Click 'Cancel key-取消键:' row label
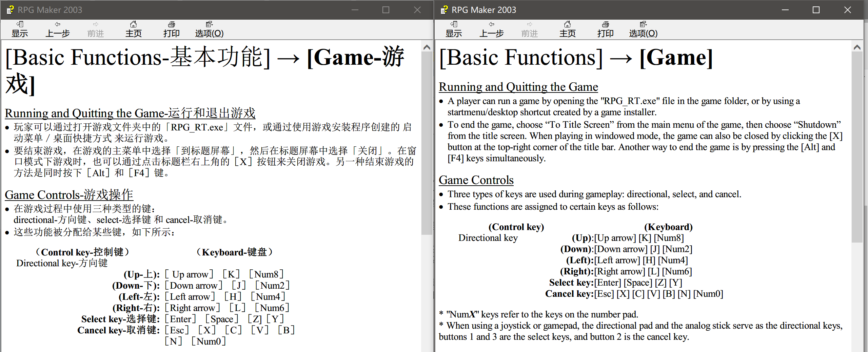 118,330
